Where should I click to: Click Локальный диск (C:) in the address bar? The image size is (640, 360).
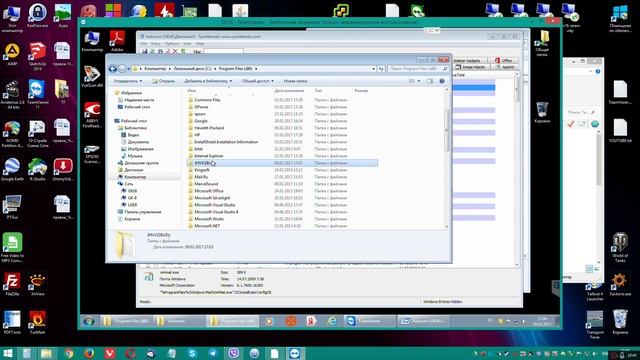pos(192,69)
